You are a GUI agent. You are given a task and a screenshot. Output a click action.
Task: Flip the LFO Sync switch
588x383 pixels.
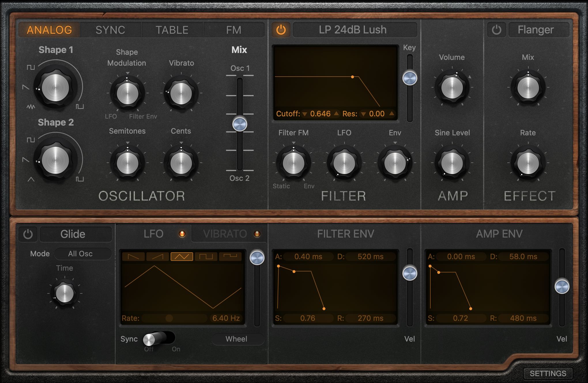coord(159,339)
